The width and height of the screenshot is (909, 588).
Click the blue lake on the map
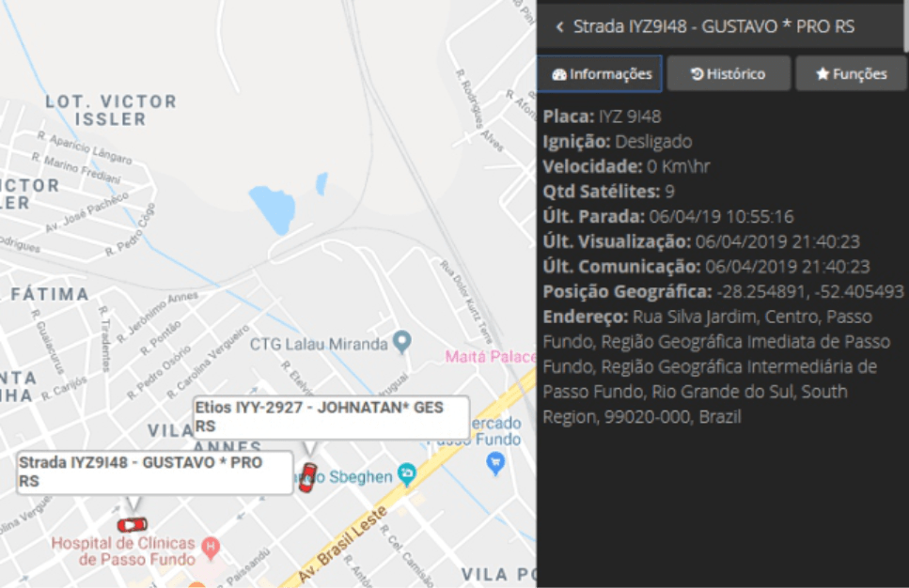273,209
